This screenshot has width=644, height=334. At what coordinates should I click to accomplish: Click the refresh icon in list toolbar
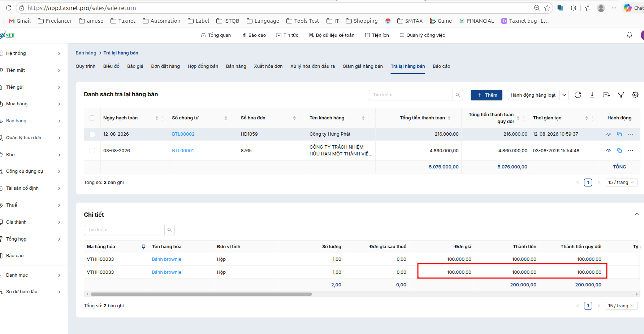pos(578,95)
